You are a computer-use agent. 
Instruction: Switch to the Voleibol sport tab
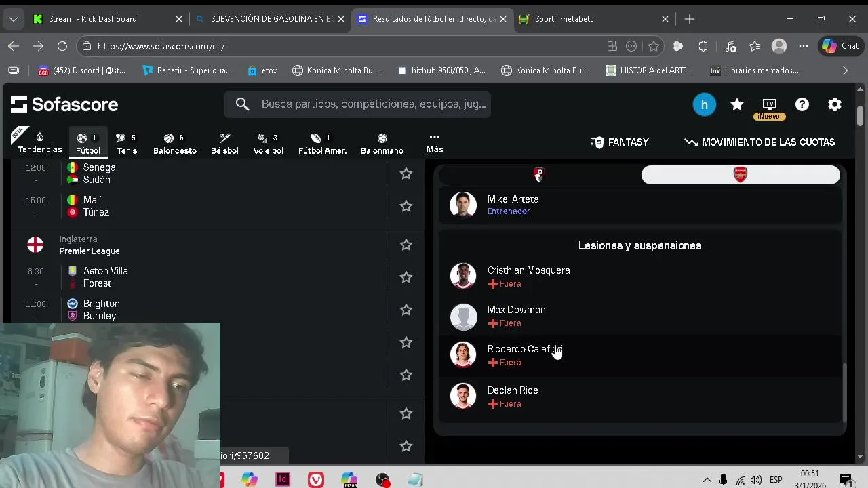269,144
